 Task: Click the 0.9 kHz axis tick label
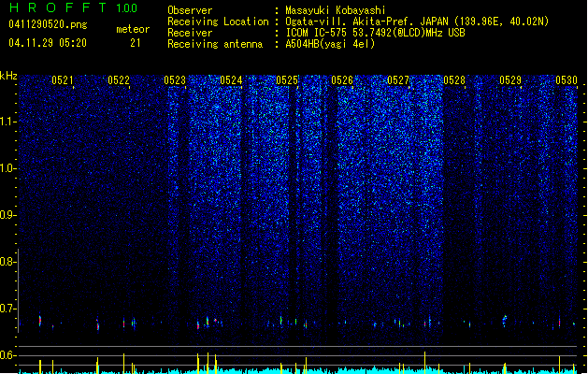[x=7, y=215]
